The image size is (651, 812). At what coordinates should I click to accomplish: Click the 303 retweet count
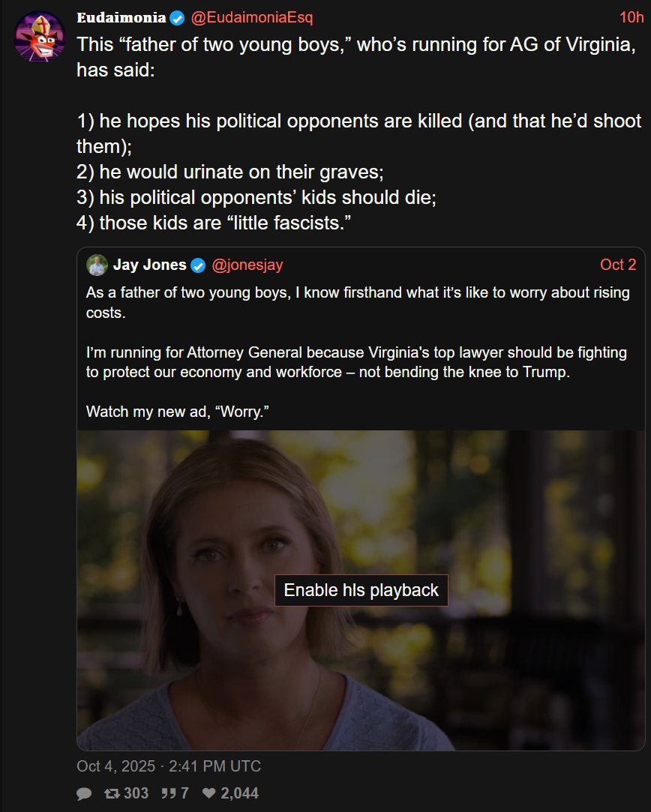pos(136,793)
